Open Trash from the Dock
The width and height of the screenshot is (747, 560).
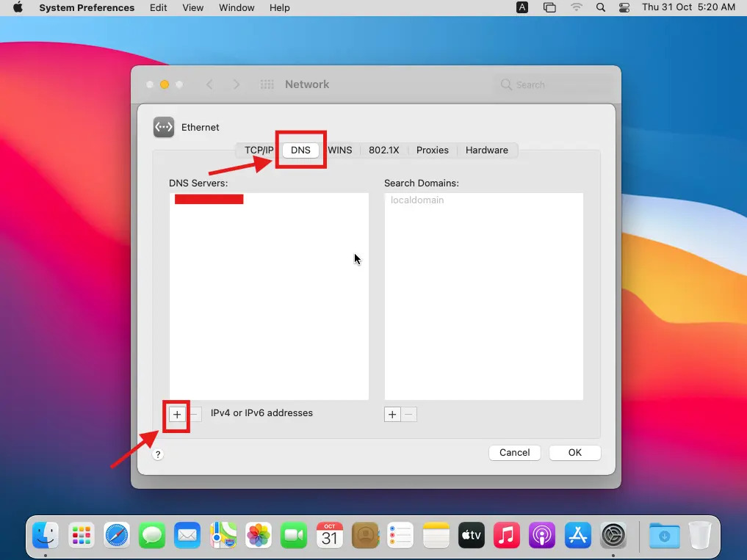tap(699, 536)
